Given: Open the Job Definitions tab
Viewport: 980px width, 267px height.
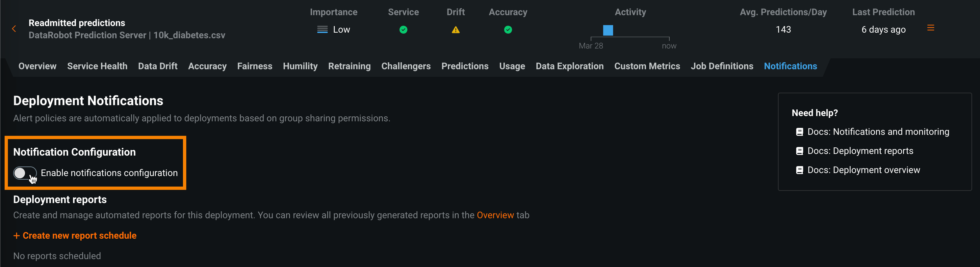Looking at the screenshot, I should [722, 66].
